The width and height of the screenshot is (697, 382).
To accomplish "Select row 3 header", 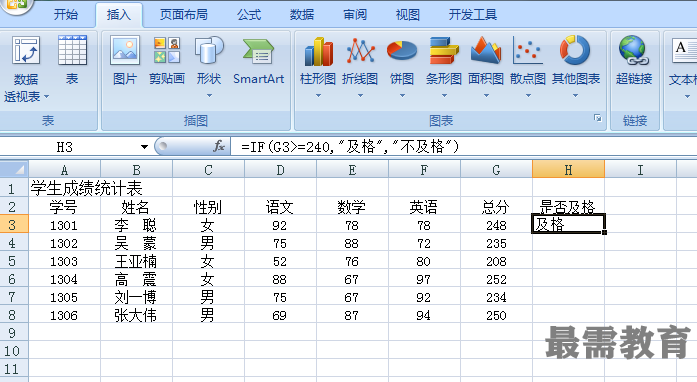I will (14, 225).
